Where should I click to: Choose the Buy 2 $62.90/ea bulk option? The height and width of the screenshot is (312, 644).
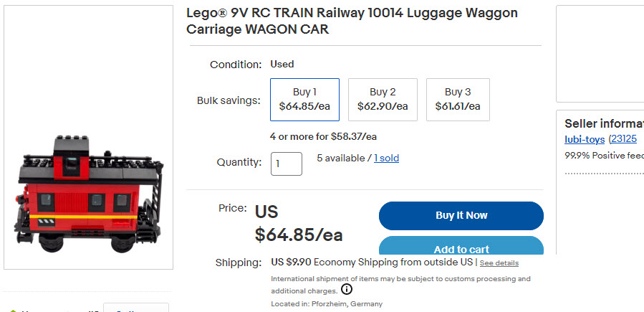383,100
